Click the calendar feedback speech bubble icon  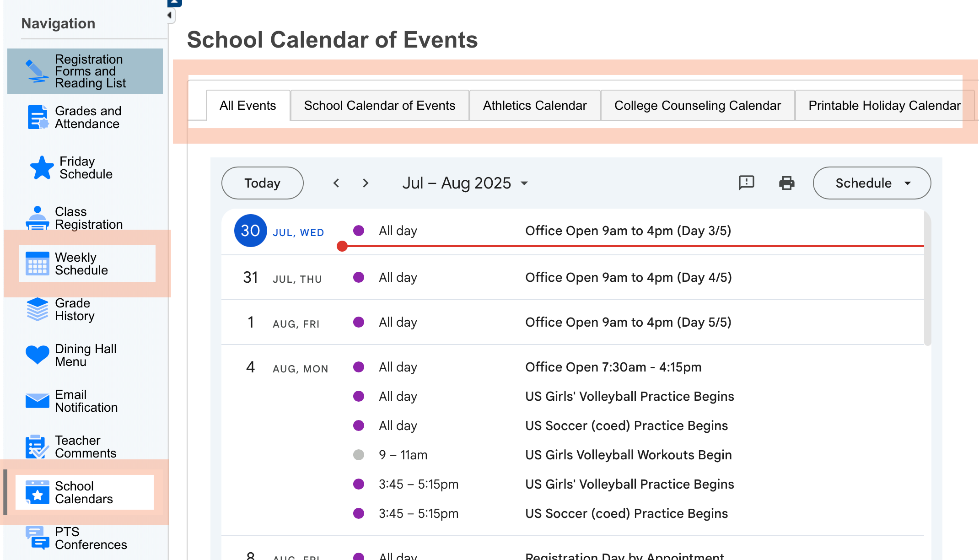click(x=746, y=183)
